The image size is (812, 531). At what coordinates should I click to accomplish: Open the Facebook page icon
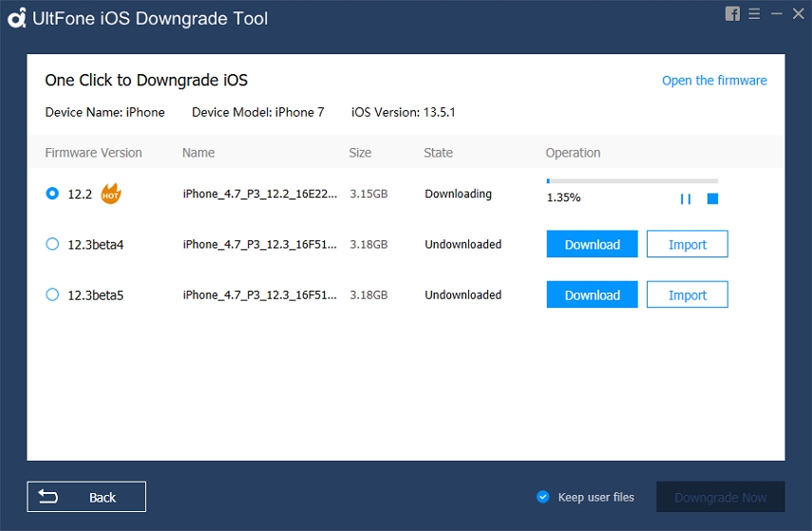[732, 14]
